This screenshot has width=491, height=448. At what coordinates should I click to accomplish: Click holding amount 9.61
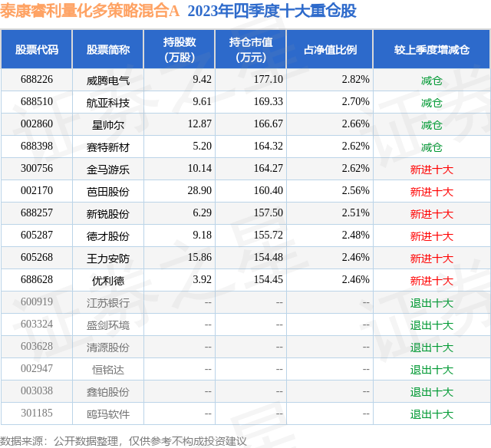click(x=203, y=102)
